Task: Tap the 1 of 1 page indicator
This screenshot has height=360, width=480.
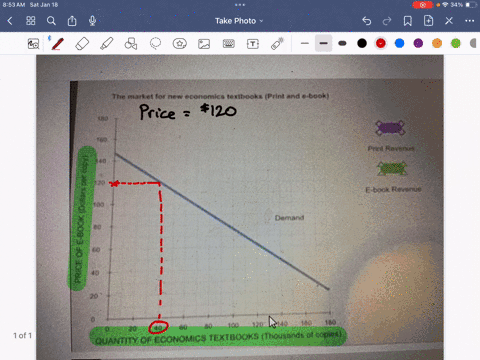Action: pos(22,336)
